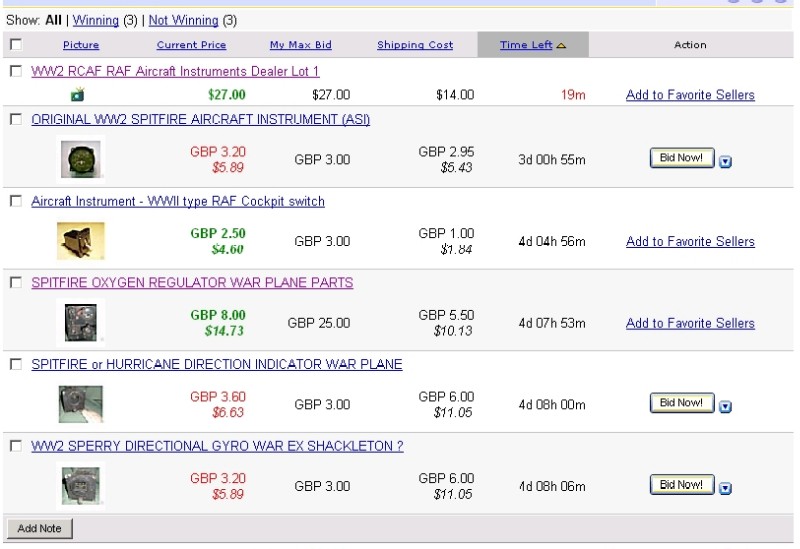Image resolution: width=800 pixels, height=549 pixels.
Task: Click the GBP 3.60 current price
Action: [218, 396]
